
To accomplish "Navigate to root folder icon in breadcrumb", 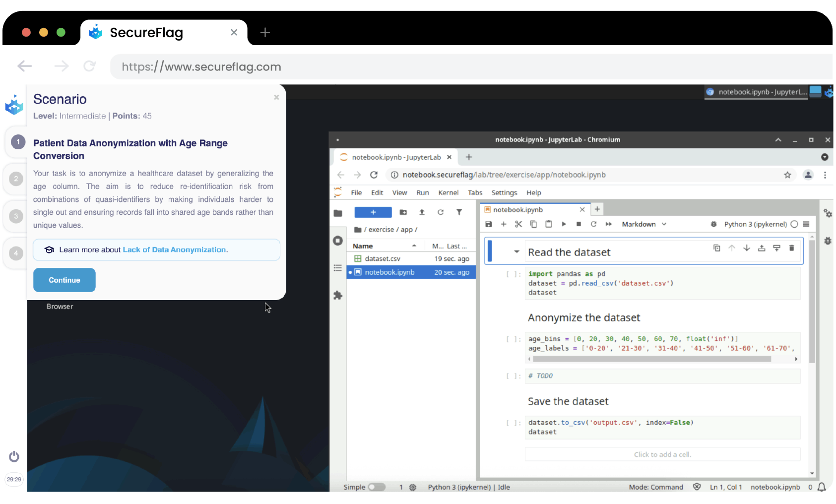I will click(x=358, y=230).
